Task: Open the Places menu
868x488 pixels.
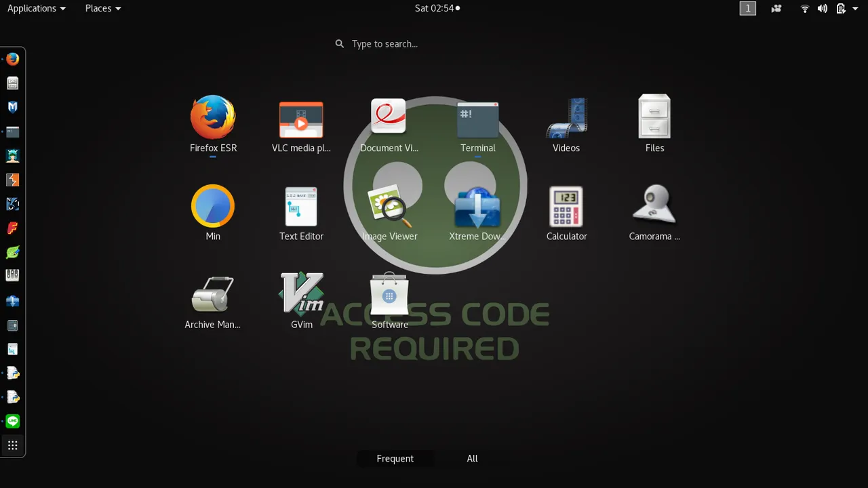Action: (x=103, y=8)
